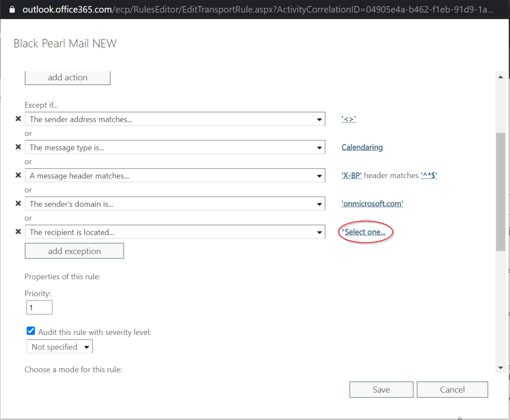Save the transport rule
Screen dimensions: 510x420
coord(381,390)
